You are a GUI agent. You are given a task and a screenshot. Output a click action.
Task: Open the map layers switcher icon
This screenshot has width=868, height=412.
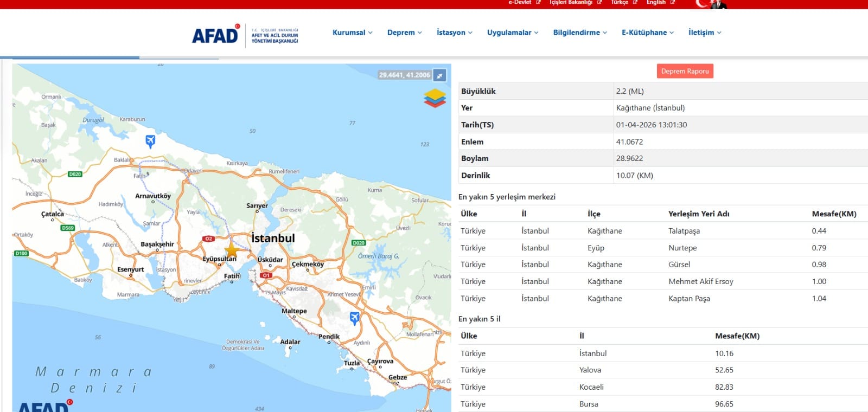(435, 98)
